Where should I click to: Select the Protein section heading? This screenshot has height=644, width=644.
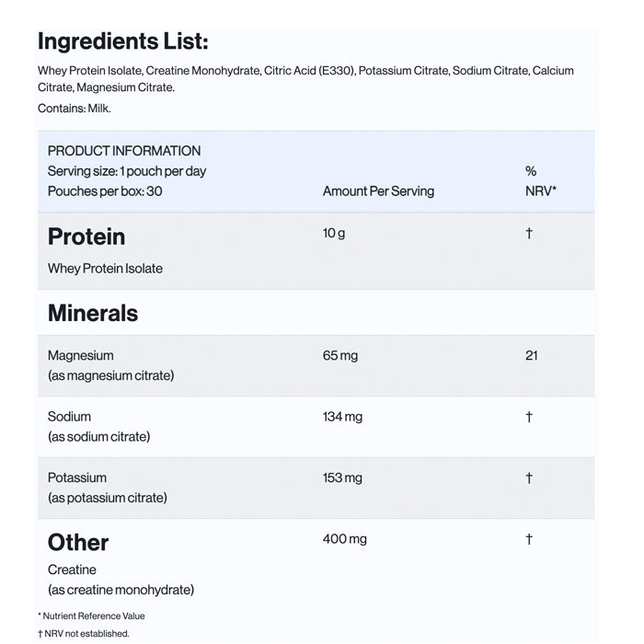[x=86, y=236]
